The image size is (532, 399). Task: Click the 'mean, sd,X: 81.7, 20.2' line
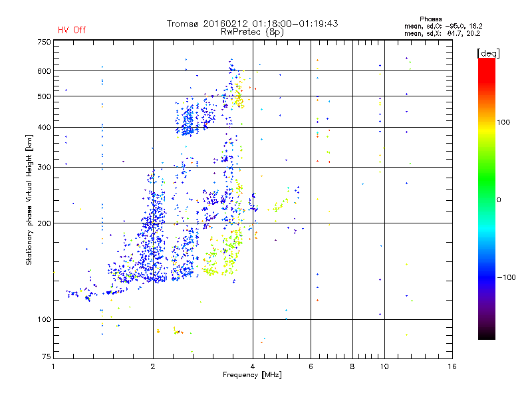[442, 33]
